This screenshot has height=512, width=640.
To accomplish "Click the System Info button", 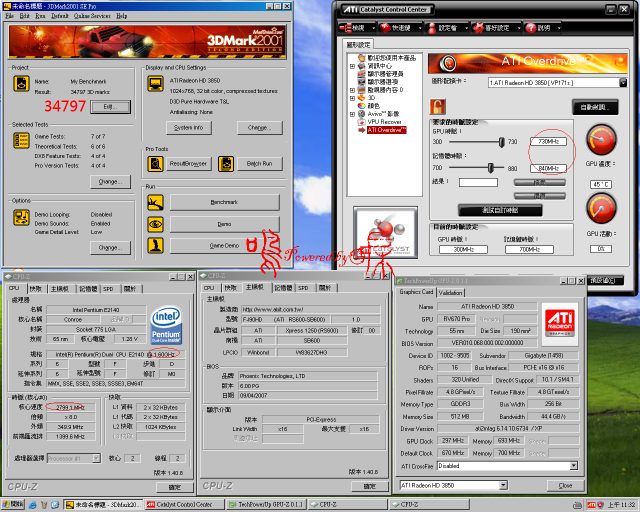I will coord(189,128).
